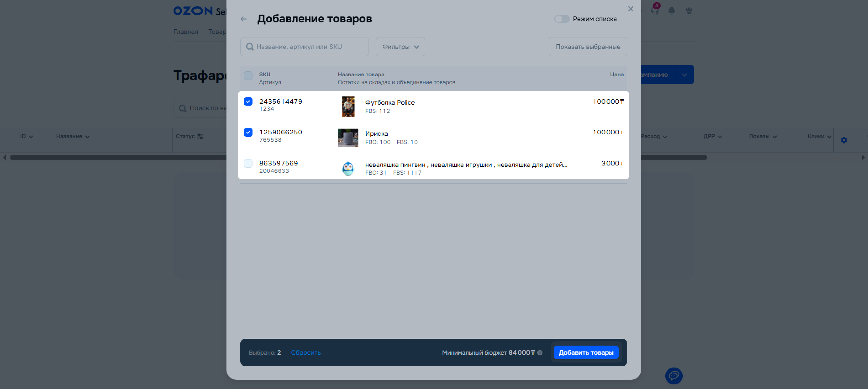Uncheck the Ириска product checkbox
Image resolution: width=868 pixels, height=389 pixels.
coord(248,132)
